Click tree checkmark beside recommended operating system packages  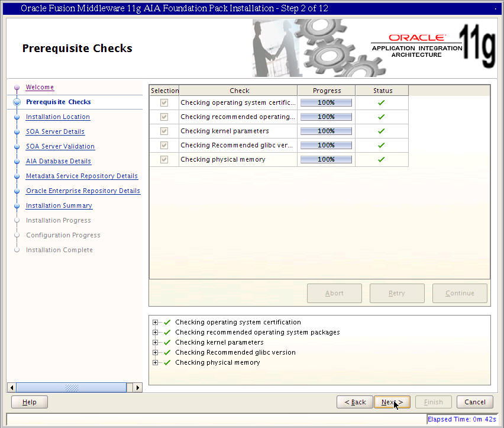pyautogui.click(x=167, y=332)
